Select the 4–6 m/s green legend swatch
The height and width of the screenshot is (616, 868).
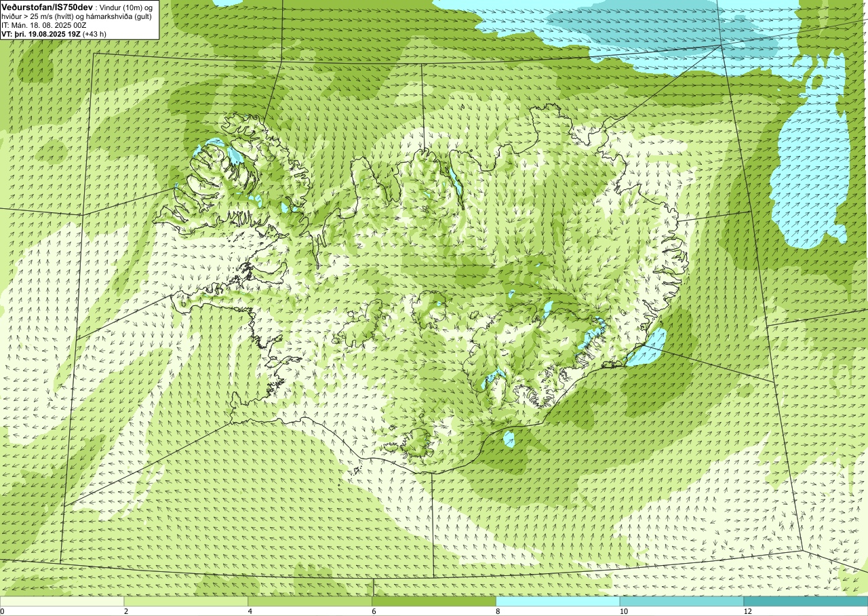tap(310, 601)
